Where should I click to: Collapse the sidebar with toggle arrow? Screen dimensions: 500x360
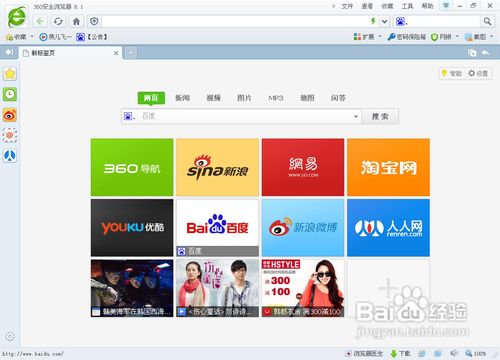tap(9, 52)
